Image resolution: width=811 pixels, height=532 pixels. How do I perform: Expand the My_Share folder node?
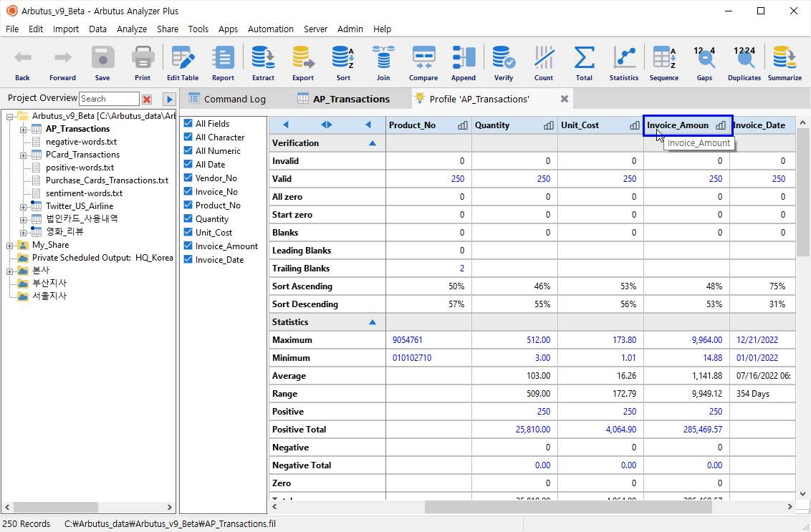(x=9, y=246)
